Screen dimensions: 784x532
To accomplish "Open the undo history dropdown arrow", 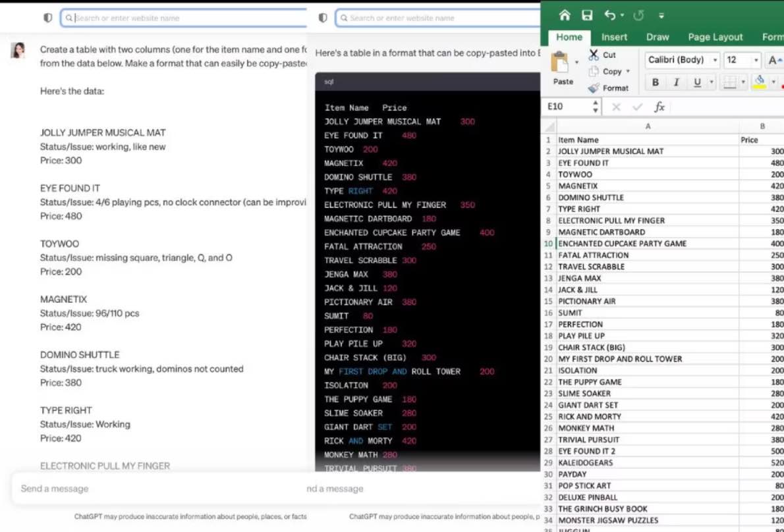I will pyautogui.click(x=622, y=16).
